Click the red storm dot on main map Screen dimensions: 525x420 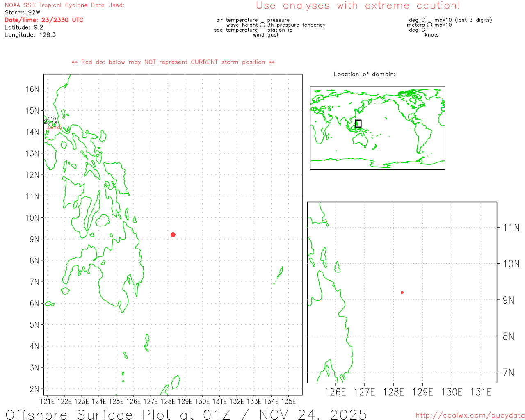click(x=173, y=235)
